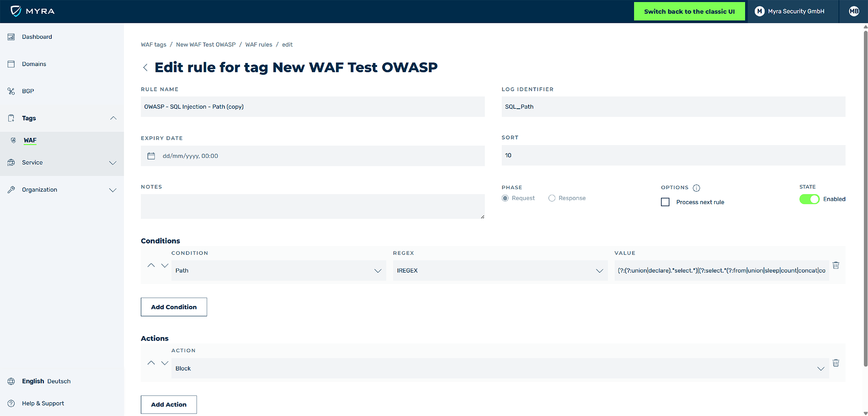Click the WAF shield icon in sidebar
Screen dimensions: 868x416
pos(13,140)
